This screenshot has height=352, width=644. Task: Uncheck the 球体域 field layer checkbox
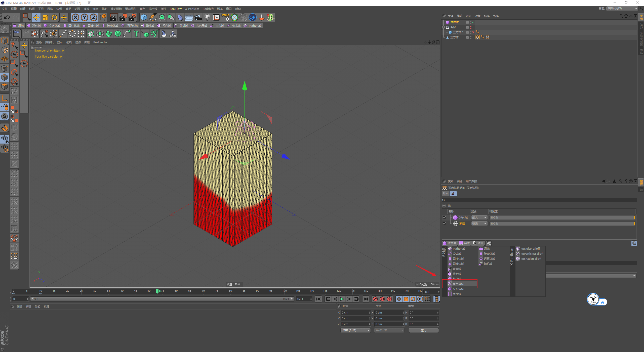pyautogui.click(x=445, y=217)
